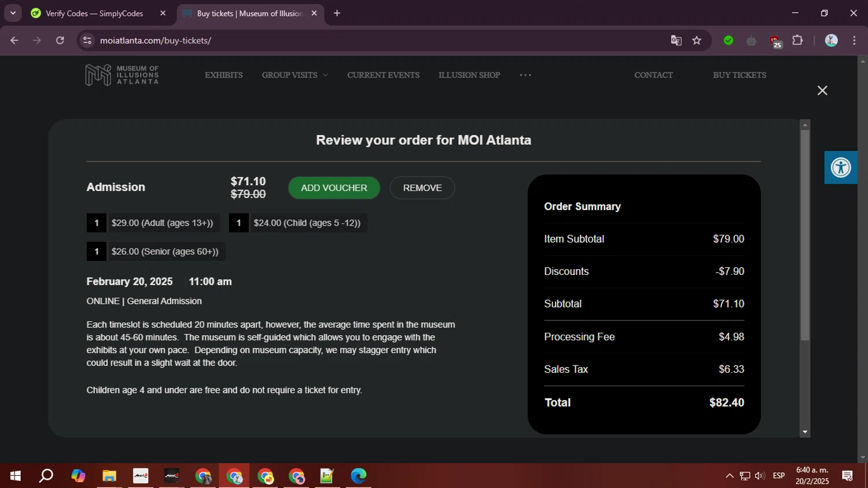Open the extensions puzzle icon
The width and height of the screenshot is (868, 488).
click(x=797, y=41)
